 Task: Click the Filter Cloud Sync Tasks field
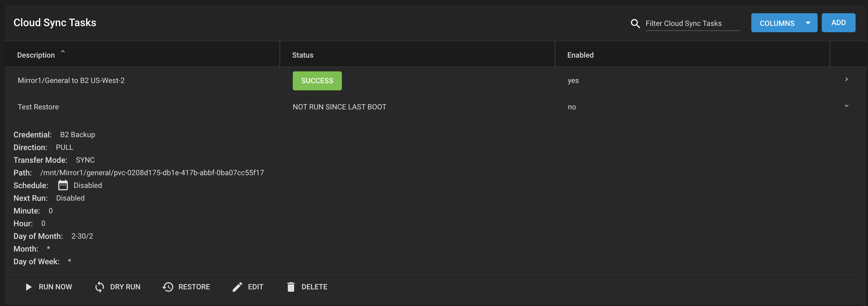692,23
